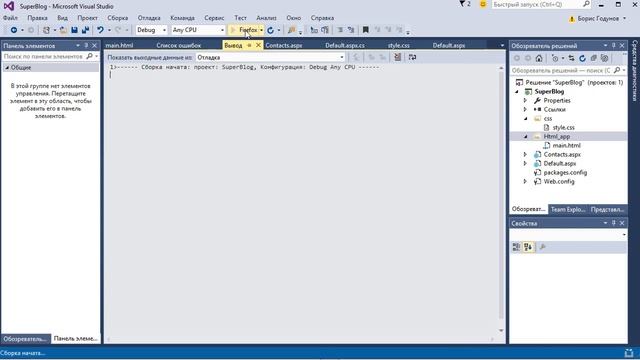Image resolution: width=640 pixels, height=360 pixels.
Task: Click the search magnifier in Solution Explorer
Action: [617, 70]
